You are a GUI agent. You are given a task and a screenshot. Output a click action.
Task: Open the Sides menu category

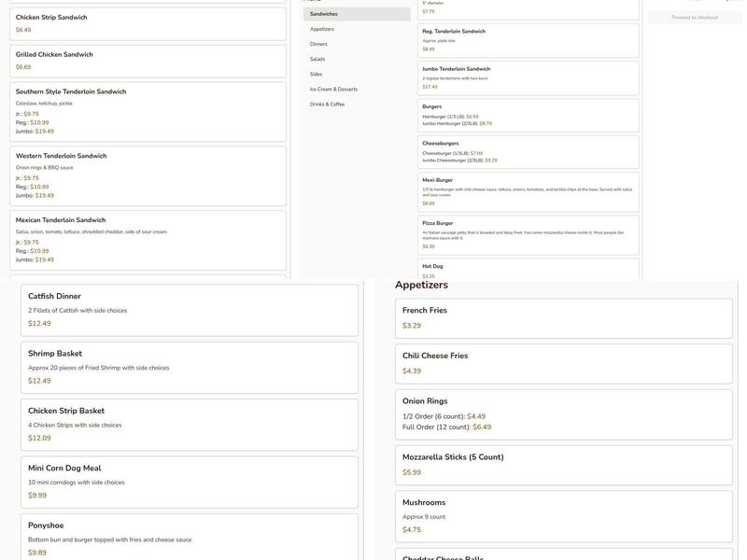pyautogui.click(x=356, y=74)
